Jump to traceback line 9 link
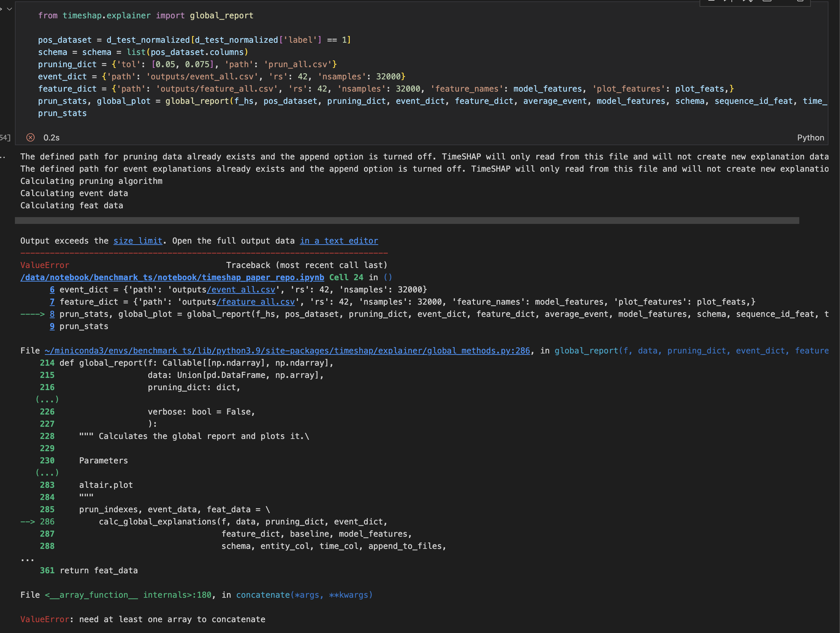 (x=52, y=326)
